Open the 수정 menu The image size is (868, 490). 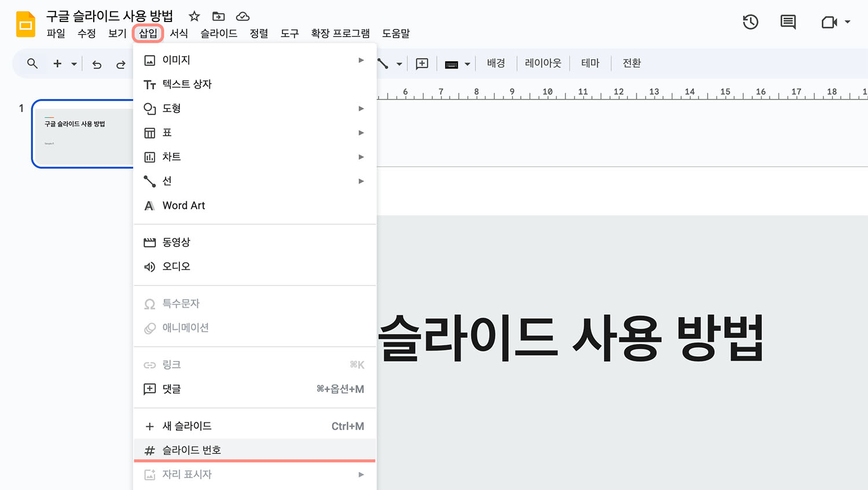pos(87,34)
